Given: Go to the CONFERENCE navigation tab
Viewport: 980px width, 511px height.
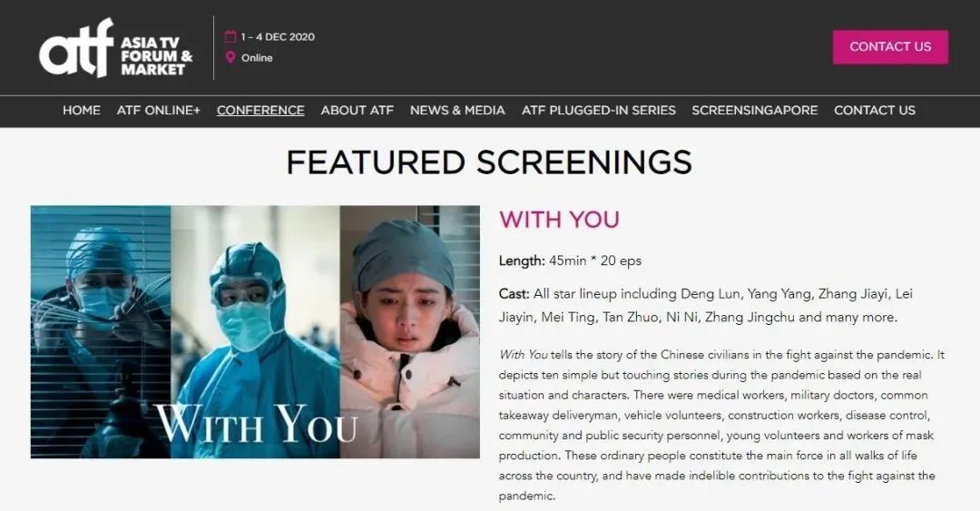Looking at the screenshot, I should click(260, 111).
